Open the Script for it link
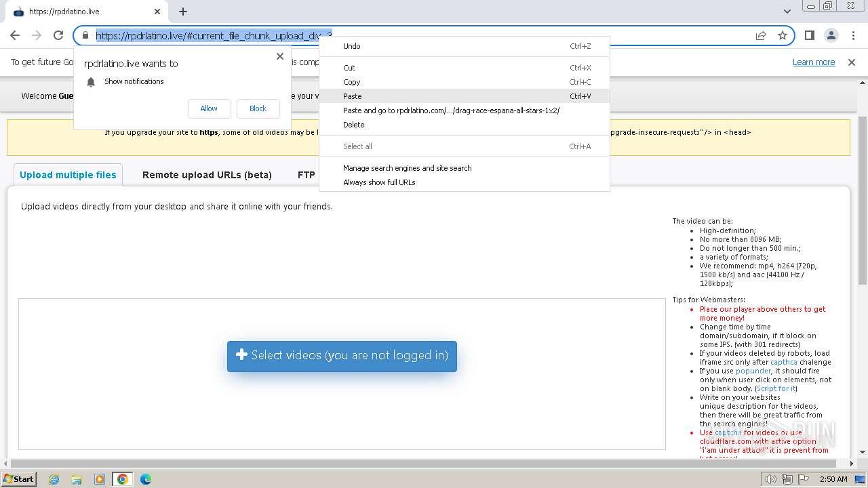The width and height of the screenshot is (868, 488). point(776,388)
